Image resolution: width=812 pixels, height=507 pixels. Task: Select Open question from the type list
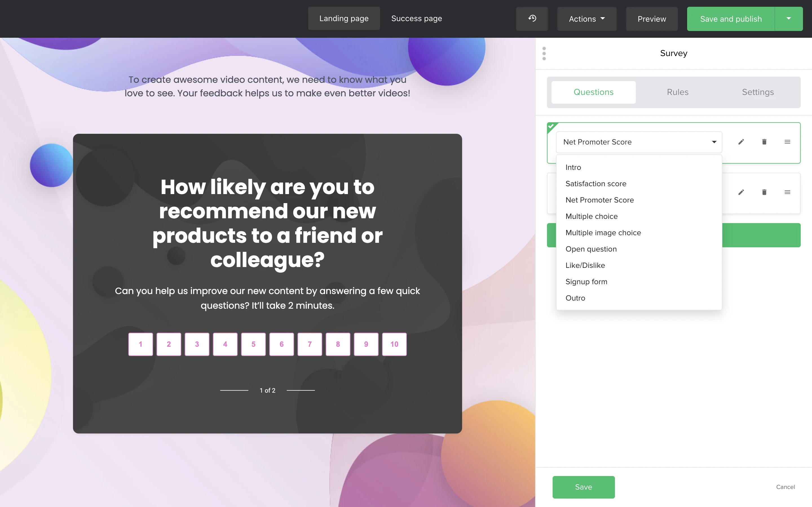pos(591,249)
